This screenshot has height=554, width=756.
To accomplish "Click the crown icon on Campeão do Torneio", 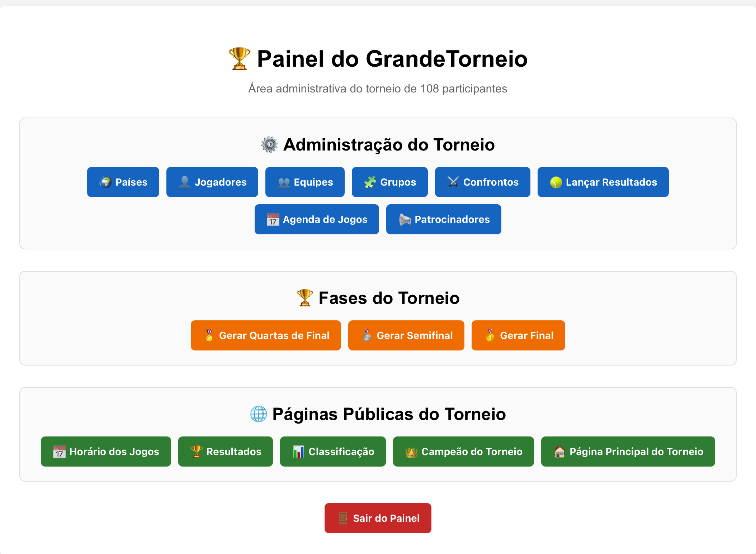I will [x=411, y=452].
